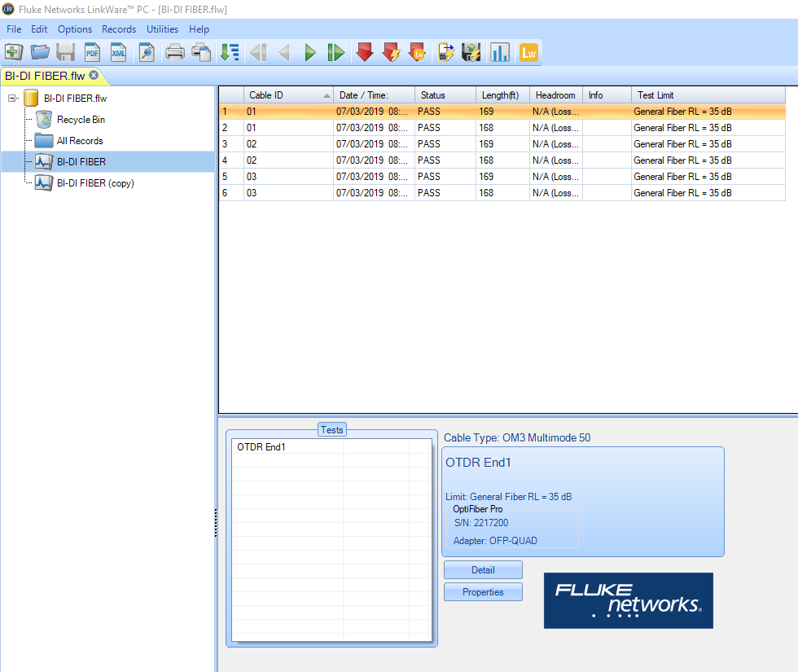
Task: Open the Utilities menu
Action: tap(162, 29)
